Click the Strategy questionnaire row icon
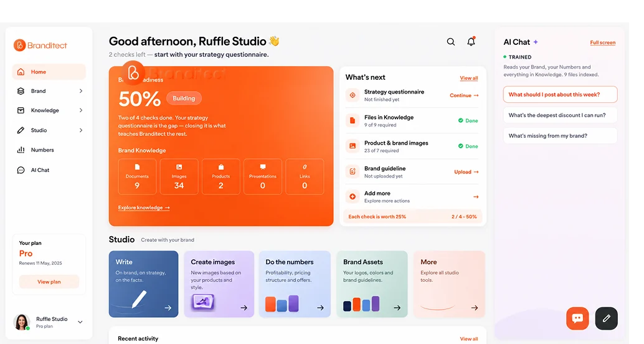The width and height of the screenshot is (644, 344). tap(353, 95)
